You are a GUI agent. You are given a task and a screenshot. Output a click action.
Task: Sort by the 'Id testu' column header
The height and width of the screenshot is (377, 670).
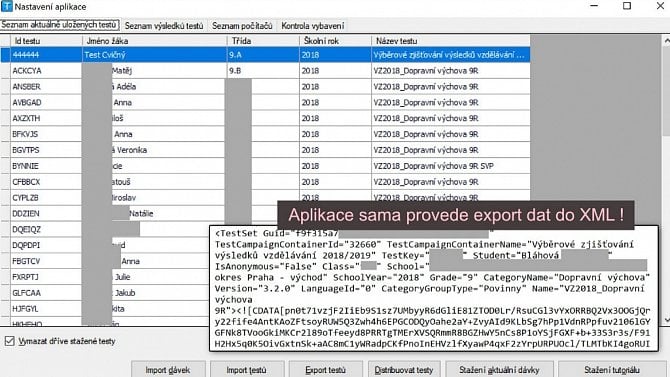pyautogui.click(x=46, y=41)
